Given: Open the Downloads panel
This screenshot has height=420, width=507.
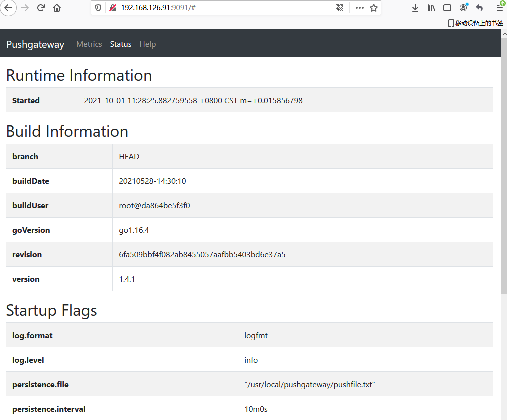Looking at the screenshot, I should tap(415, 8).
